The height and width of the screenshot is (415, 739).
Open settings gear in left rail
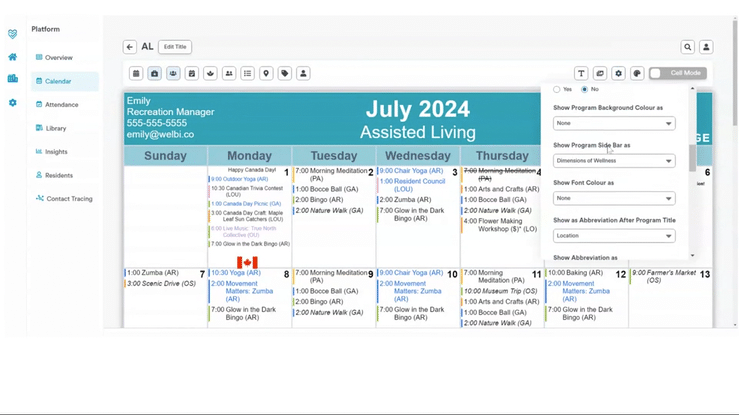coord(13,103)
